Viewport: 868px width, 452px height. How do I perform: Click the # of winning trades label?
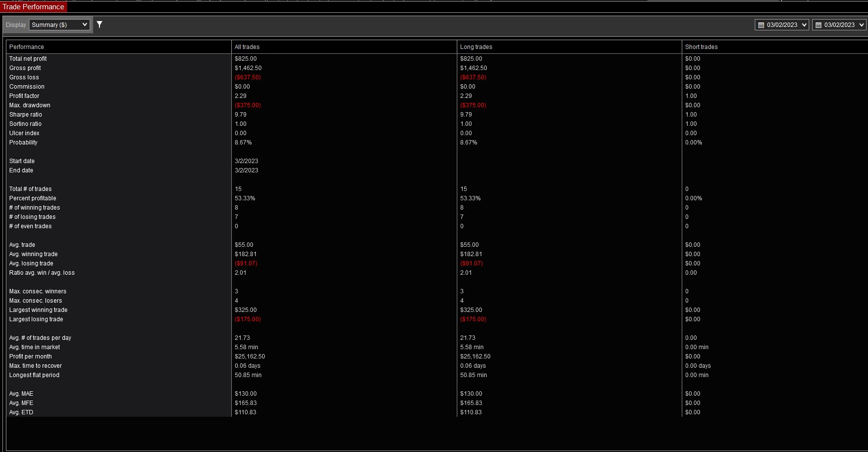(x=35, y=208)
